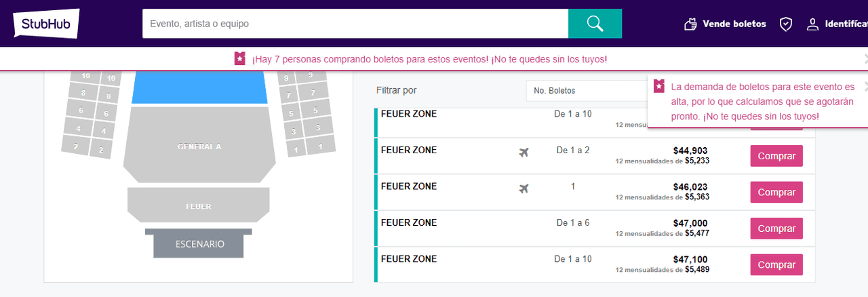Select the FEUER section on the map
868x297 pixels.
(199, 205)
